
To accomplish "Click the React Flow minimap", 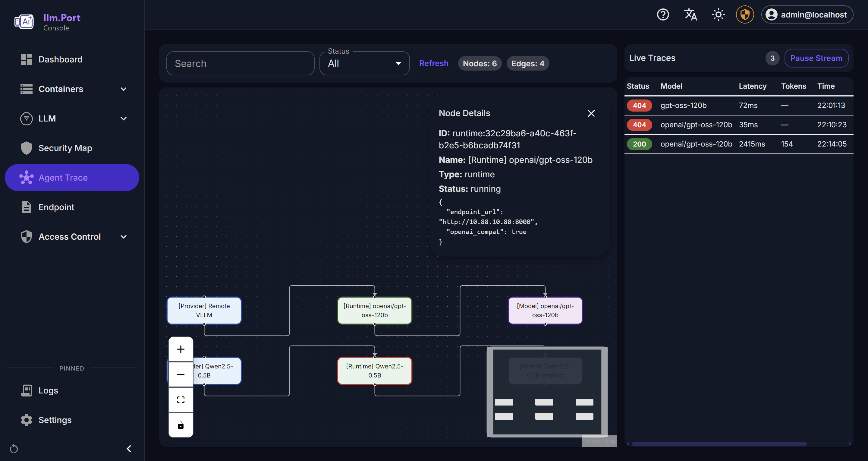I will point(547,392).
